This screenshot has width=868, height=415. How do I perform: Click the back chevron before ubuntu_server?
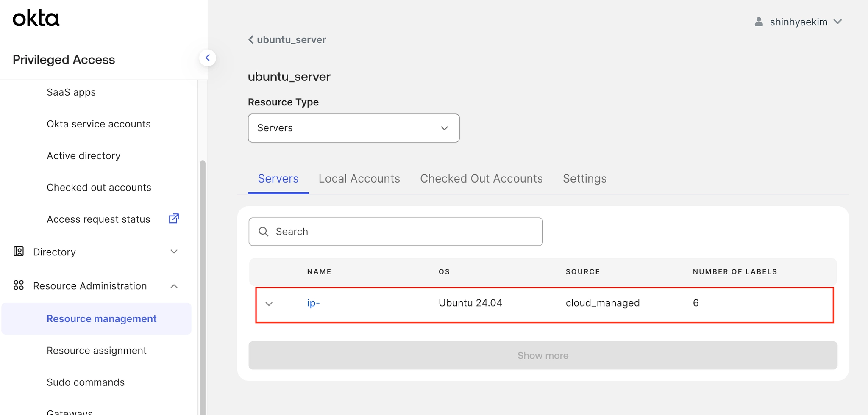click(x=251, y=39)
